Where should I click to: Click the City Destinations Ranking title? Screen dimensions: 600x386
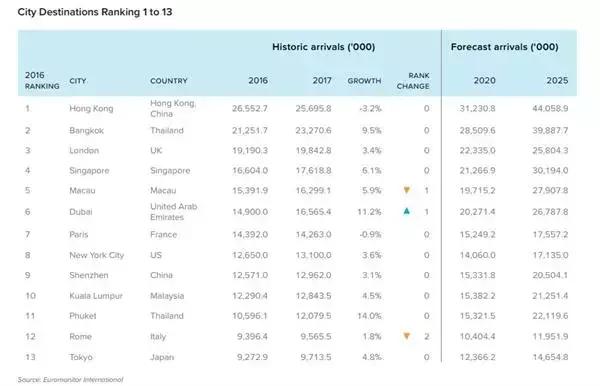click(x=95, y=12)
